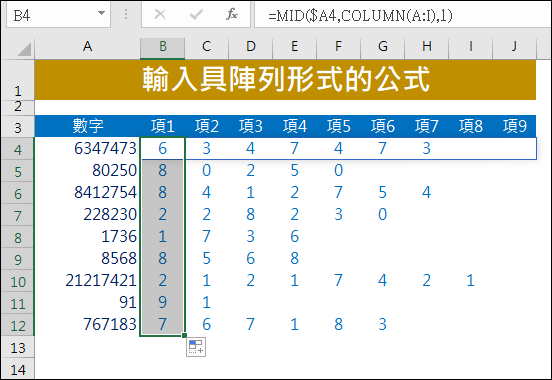This screenshot has height=380, width=552.
Task: Click the formula bar options dots handle
Action: (x=126, y=14)
